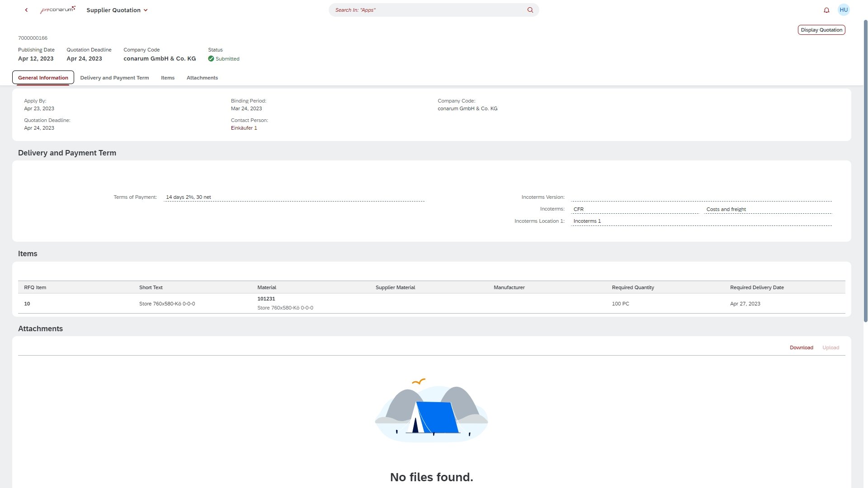This screenshot has height=488, width=868.
Task: Click the back navigation arrow icon
Action: tap(26, 10)
